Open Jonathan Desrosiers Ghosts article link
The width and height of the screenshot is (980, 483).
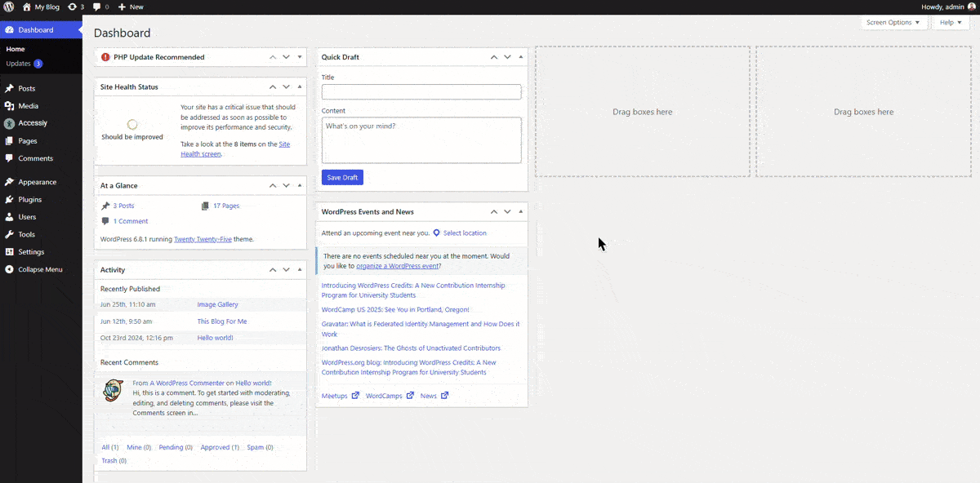(x=411, y=348)
